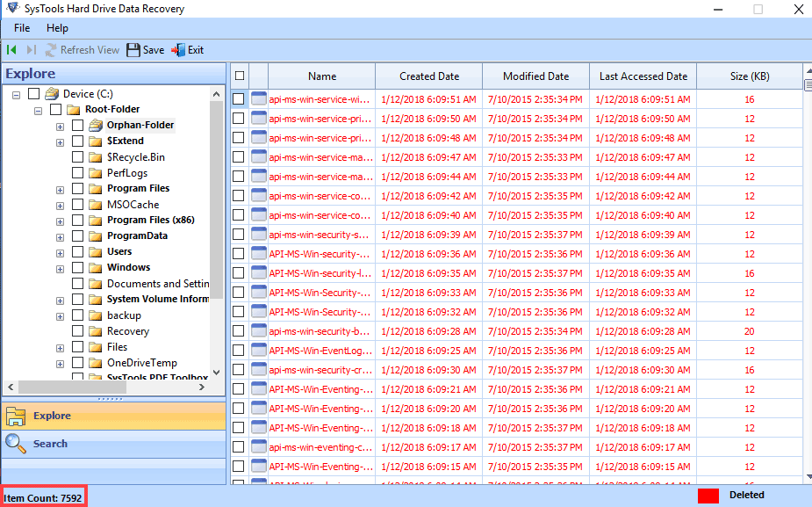Click the Exit door icon
The width and height of the screenshot is (812, 507).
[179, 50]
